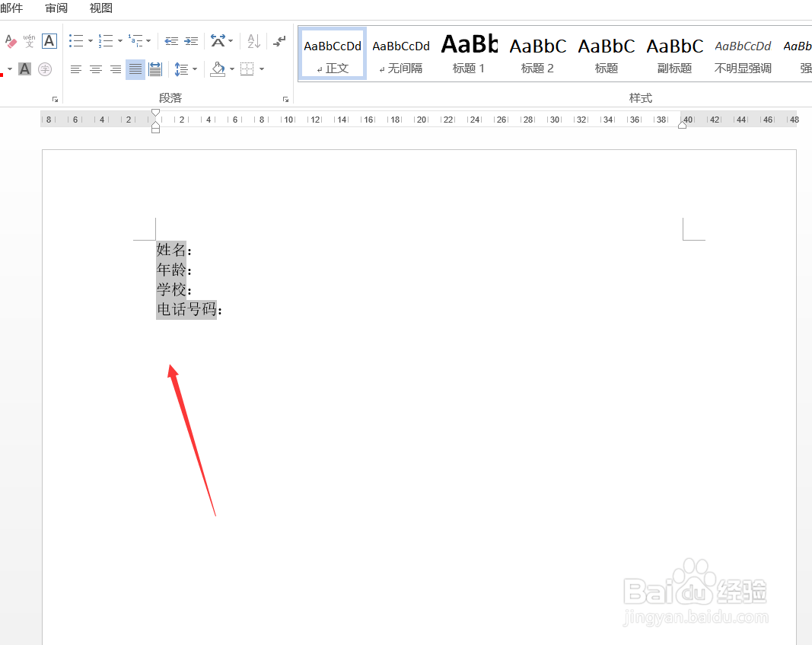Select the 正文 style

tap(333, 54)
